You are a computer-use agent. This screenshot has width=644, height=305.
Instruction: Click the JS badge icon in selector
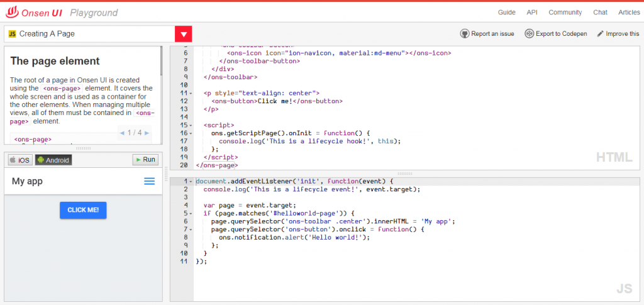13,34
